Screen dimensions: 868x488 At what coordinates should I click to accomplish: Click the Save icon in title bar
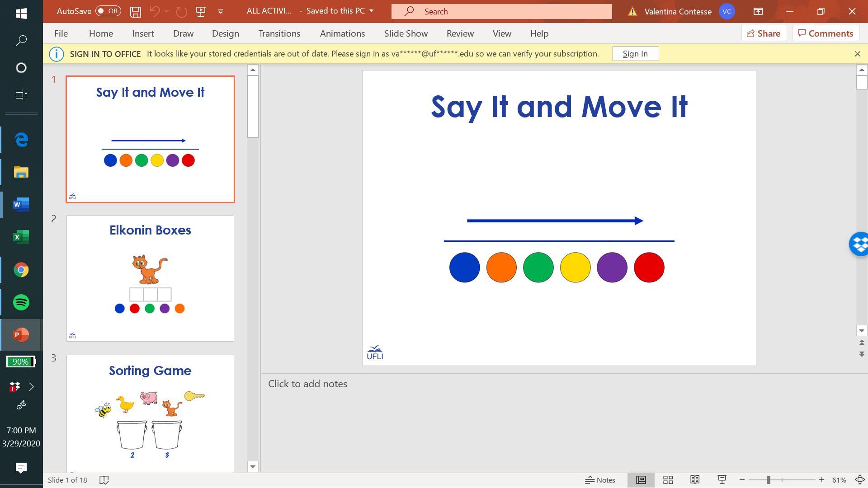tap(135, 12)
